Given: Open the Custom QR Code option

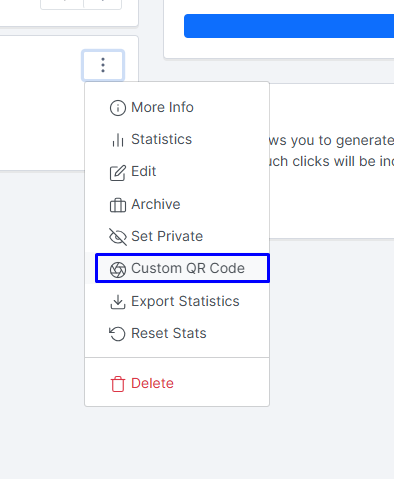Looking at the screenshot, I should (182, 268).
